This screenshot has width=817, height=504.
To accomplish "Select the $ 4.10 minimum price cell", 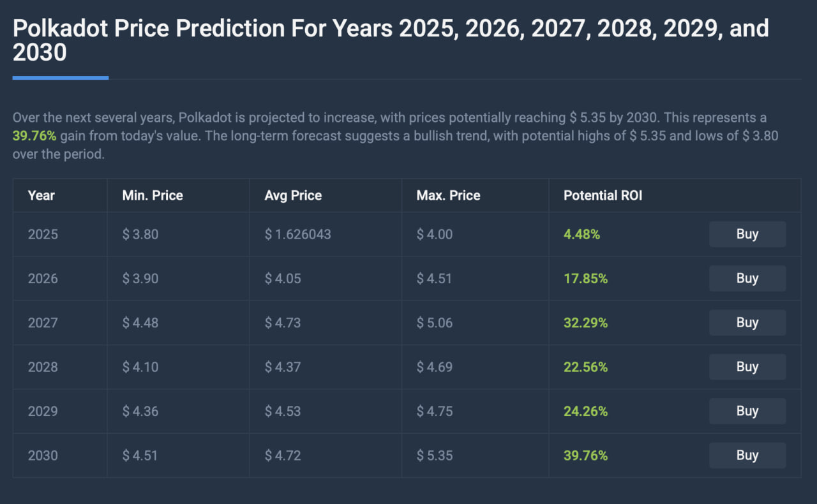I will pyautogui.click(x=140, y=367).
